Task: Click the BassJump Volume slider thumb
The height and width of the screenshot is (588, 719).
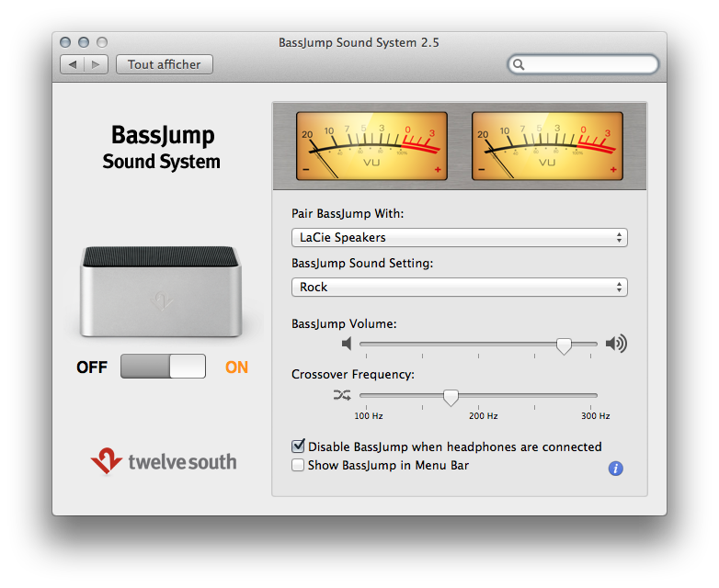Action: (x=564, y=346)
